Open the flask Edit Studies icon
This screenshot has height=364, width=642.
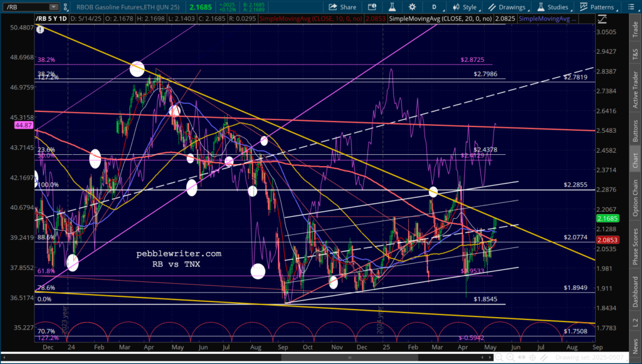click(x=392, y=7)
